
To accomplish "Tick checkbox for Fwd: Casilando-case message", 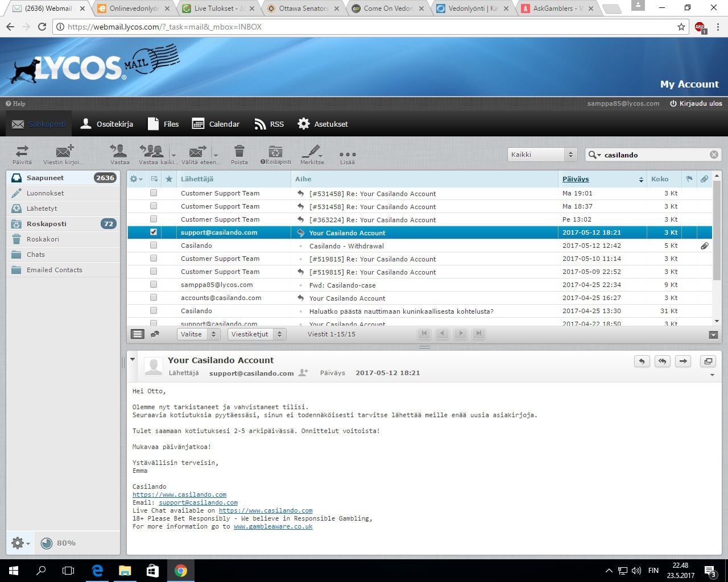I will pos(154,285).
